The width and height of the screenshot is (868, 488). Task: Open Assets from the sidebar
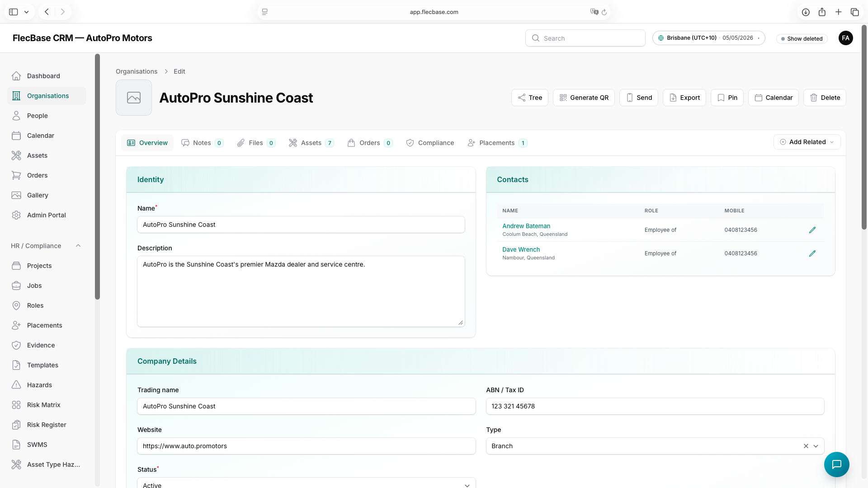pos(47,155)
